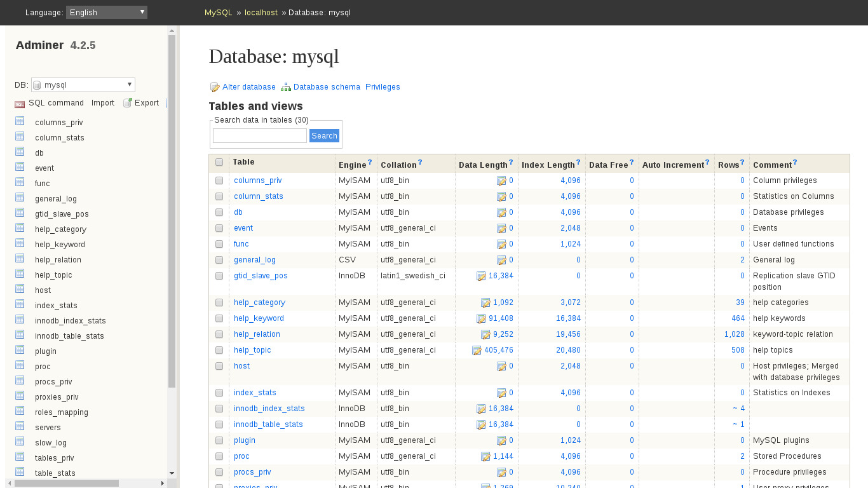Screen dimensions: 868x488
Task: Select the help_keyword row checkbox
Action: click(219, 318)
